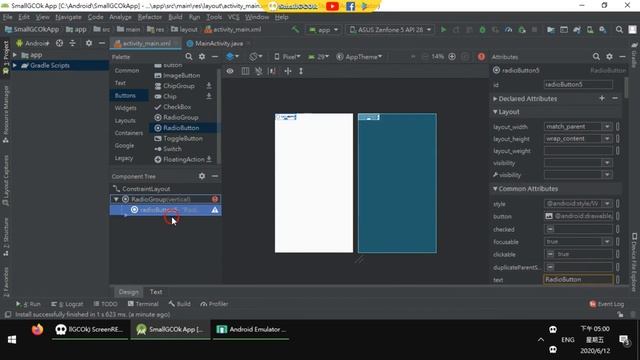Expand the Declared Attributes section
The width and height of the screenshot is (640, 360).
[495, 99]
